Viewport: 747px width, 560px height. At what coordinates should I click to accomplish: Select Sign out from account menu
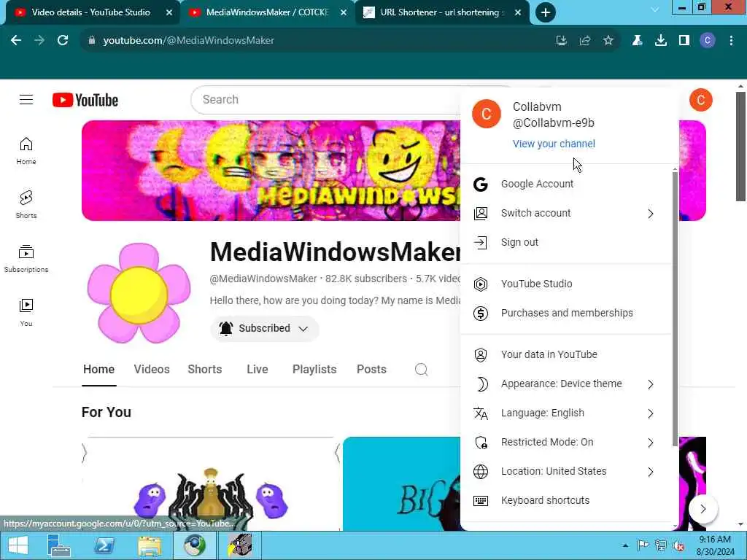coord(566,242)
